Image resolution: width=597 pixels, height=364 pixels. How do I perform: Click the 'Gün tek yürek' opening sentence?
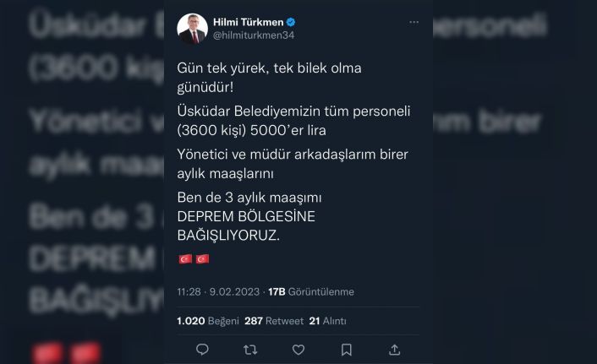[269, 77]
